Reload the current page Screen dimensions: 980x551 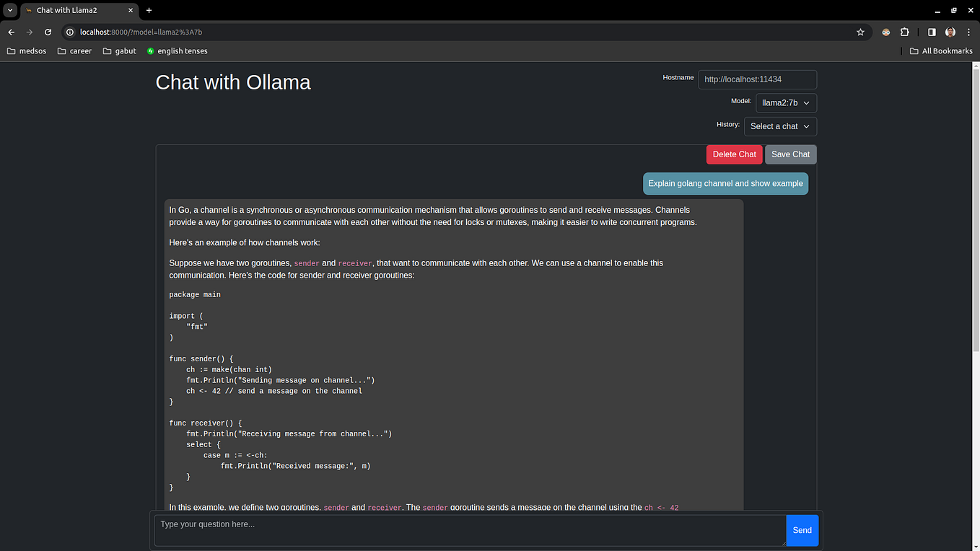[48, 32]
